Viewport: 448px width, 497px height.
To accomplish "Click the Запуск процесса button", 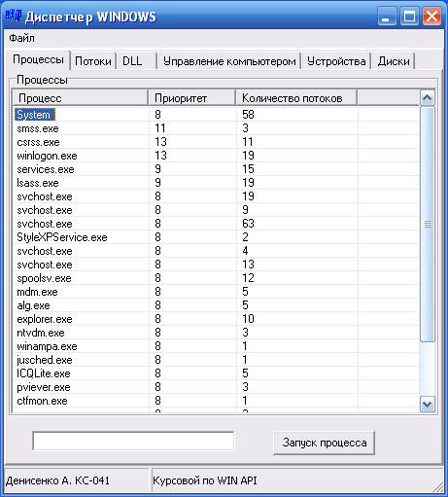I will coord(324,443).
